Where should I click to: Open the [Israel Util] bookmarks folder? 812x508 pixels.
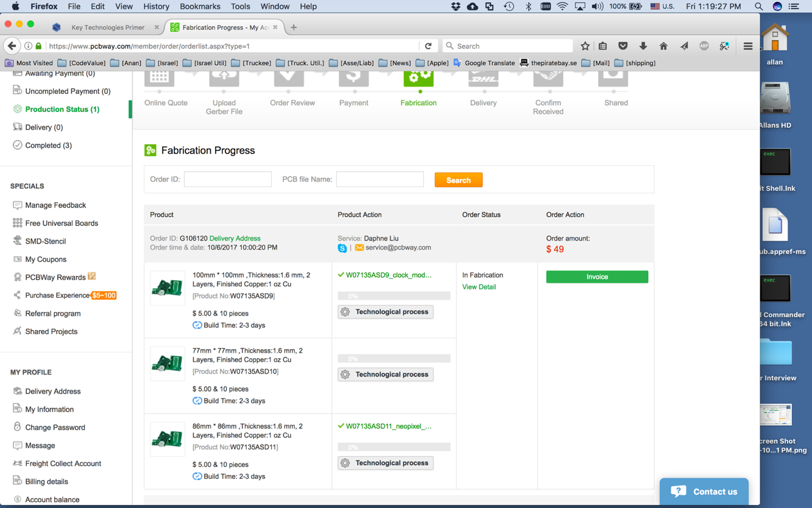(x=205, y=63)
